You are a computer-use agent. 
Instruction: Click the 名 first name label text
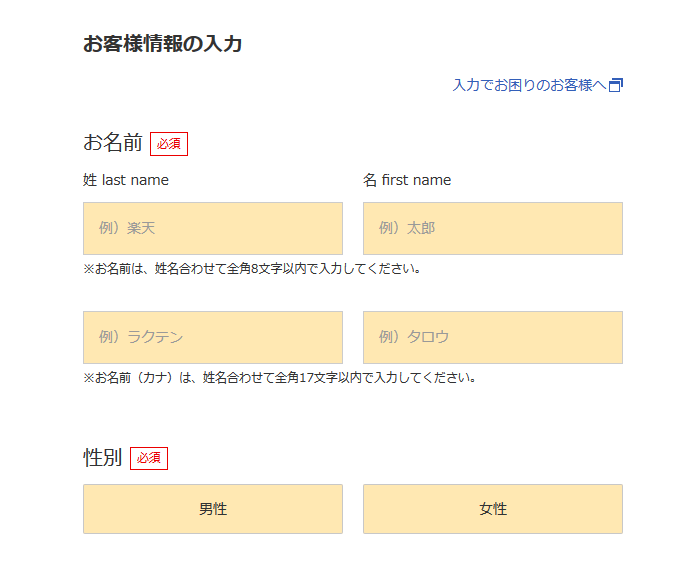pos(407,180)
